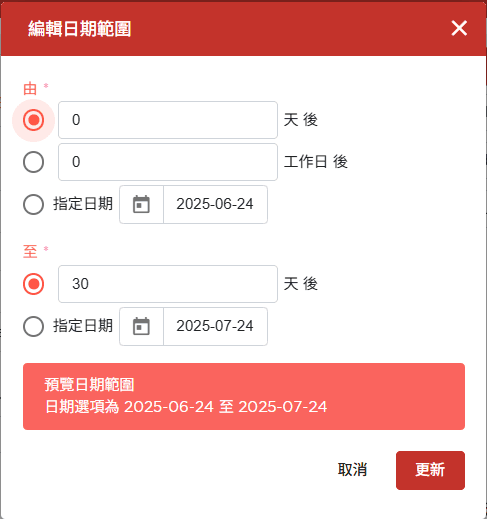
Task: Click the '工作日 後' text label
Action: click(x=316, y=162)
